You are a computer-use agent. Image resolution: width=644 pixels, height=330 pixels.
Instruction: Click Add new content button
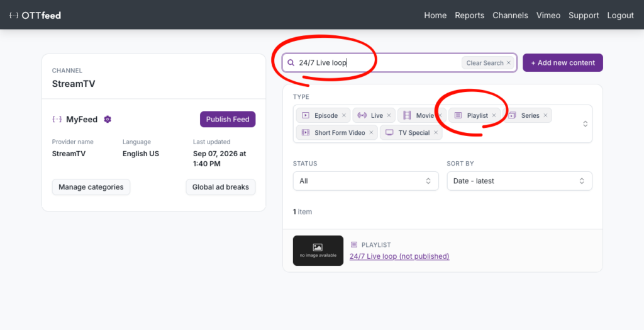(x=563, y=62)
